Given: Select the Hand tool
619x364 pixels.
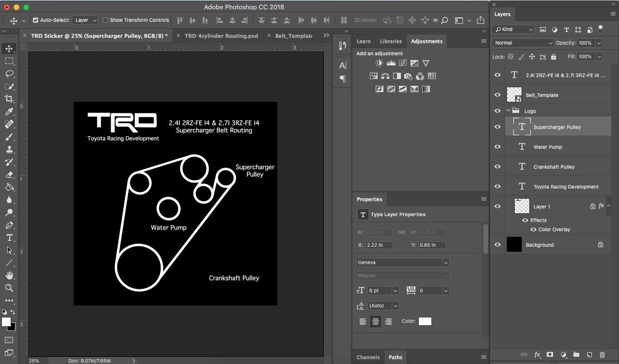Looking at the screenshot, I should click(9, 275).
